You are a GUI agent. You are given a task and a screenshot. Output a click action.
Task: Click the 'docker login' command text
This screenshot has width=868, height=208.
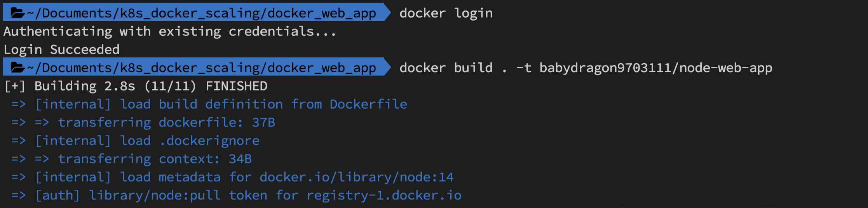point(446,13)
